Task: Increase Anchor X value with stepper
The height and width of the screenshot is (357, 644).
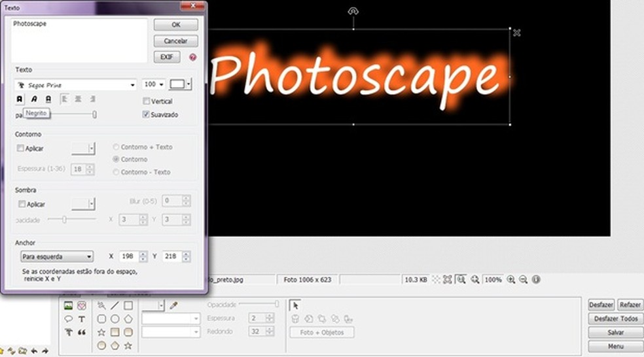Action: pos(143,254)
